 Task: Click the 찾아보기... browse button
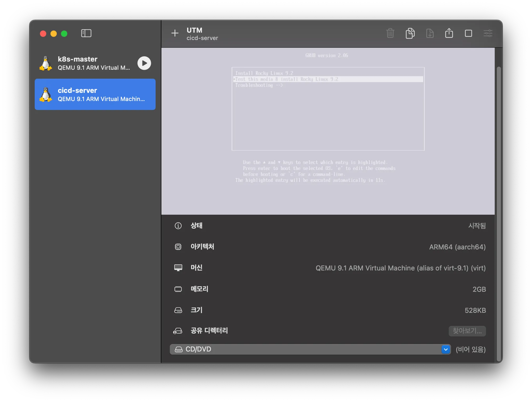[467, 331]
